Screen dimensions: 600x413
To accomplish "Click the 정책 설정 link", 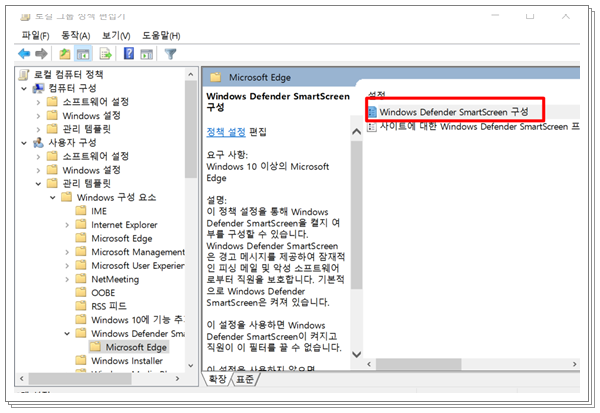I will [226, 132].
